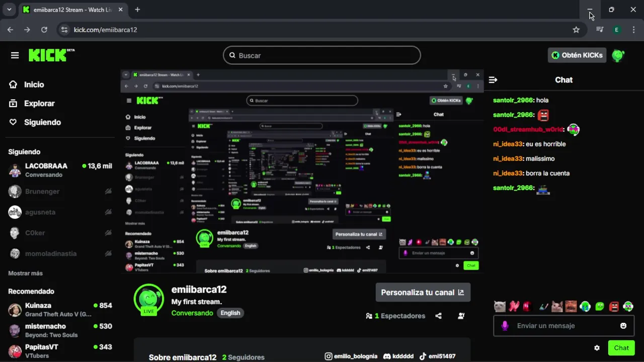Click ni_idea33 username on the malissimo message
644x362 pixels.
pos(508,158)
